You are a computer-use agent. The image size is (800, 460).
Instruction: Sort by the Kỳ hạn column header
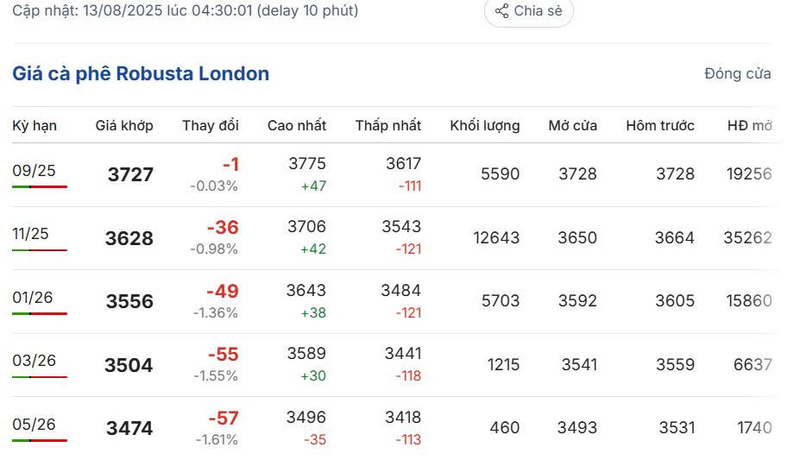(35, 126)
